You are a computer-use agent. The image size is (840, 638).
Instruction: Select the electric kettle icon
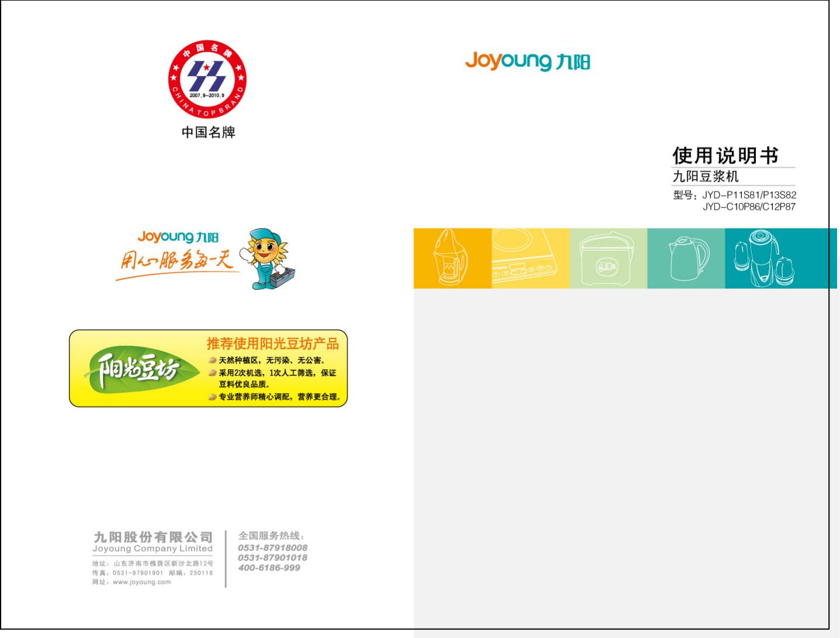pos(688,259)
